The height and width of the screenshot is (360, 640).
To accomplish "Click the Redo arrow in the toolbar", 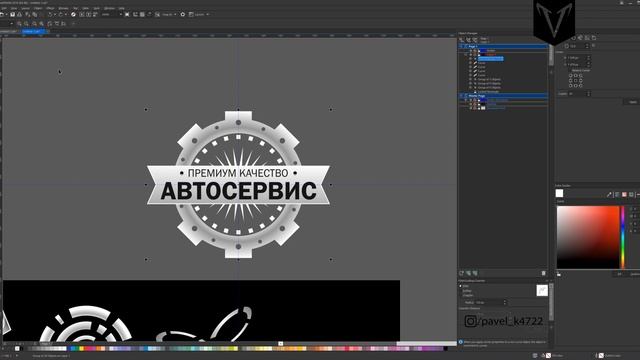I will click(60, 14).
